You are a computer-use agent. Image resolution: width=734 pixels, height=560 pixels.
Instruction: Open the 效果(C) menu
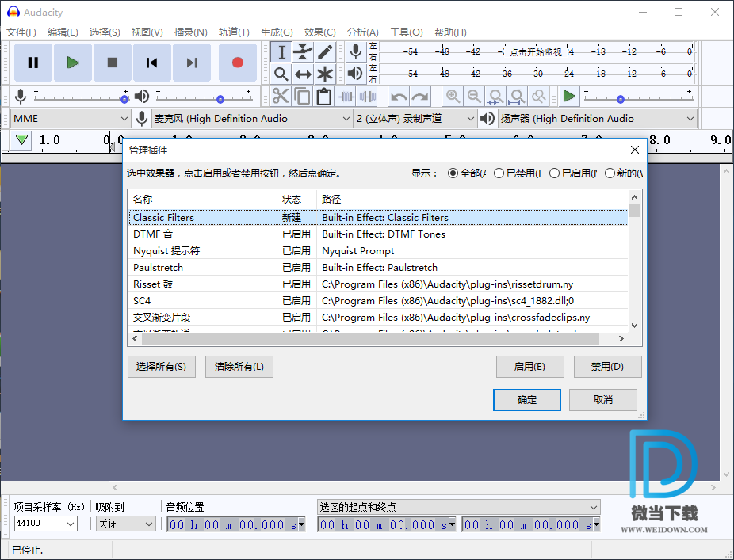point(319,32)
